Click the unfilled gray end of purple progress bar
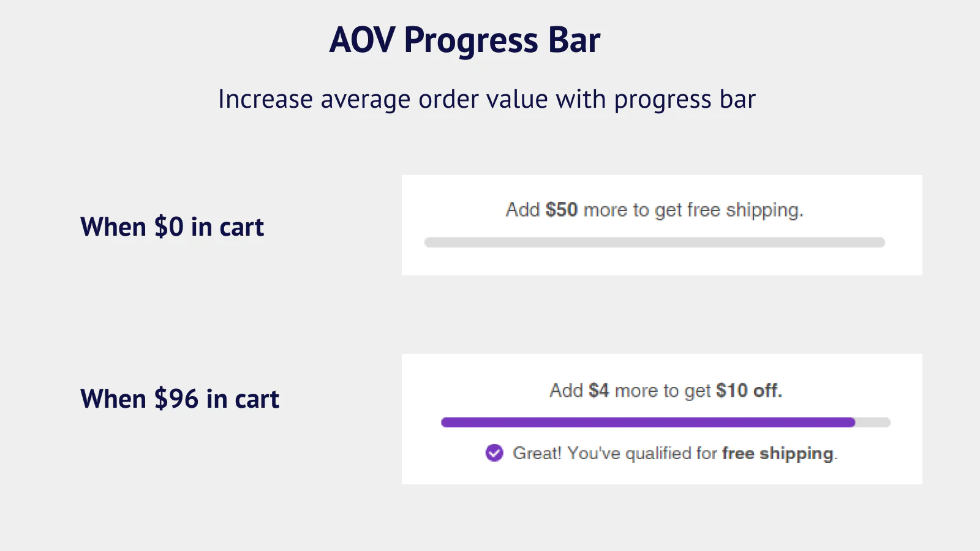Viewport: 980px width, 551px height. (873, 422)
